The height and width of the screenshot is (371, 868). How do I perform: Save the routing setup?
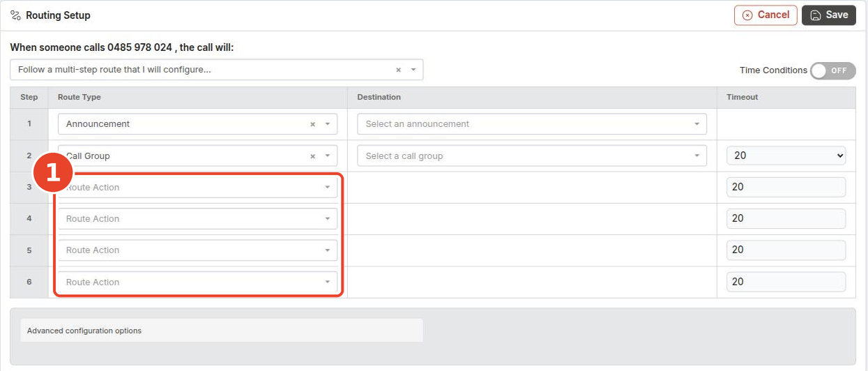coord(829,15)
